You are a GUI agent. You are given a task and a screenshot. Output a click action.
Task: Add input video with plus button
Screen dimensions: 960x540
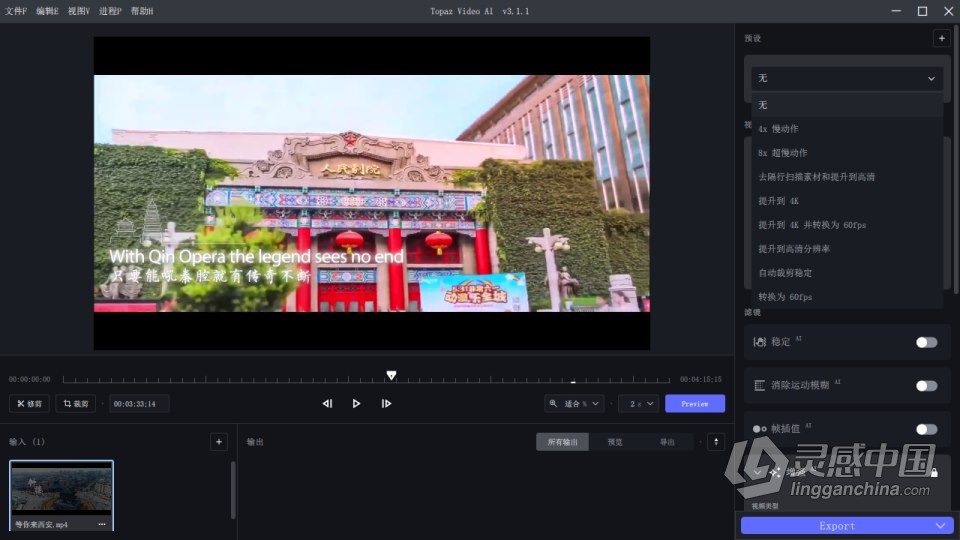(x=219, y=441)
